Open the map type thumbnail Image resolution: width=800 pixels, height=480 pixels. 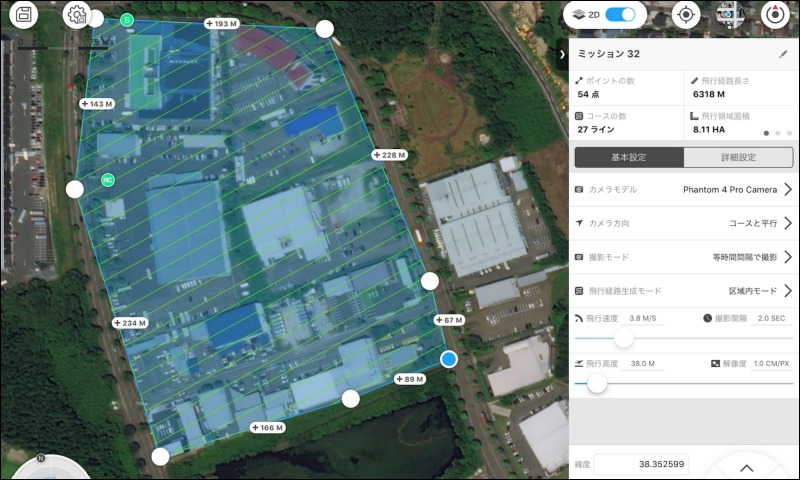[730, 14]
